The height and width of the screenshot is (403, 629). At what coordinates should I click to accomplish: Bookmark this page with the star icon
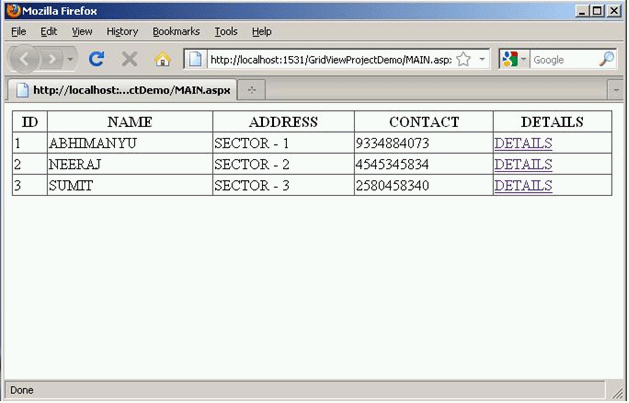point(463,59)
